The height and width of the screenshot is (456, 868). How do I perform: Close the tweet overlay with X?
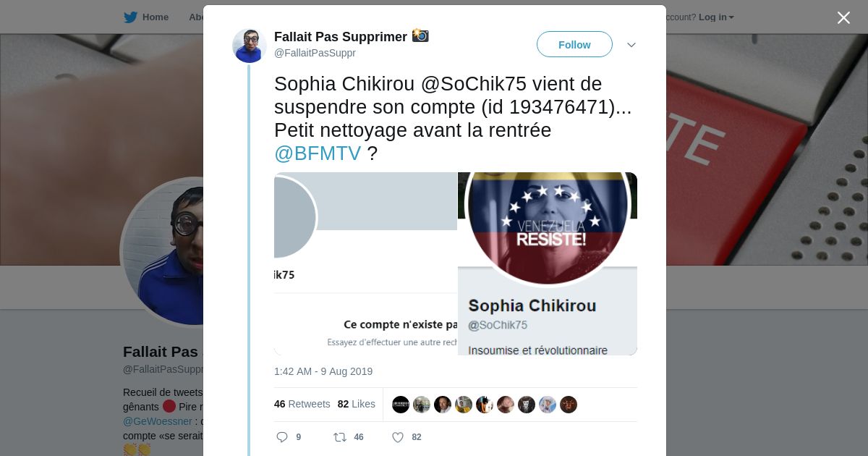click(x=843, y=18)
